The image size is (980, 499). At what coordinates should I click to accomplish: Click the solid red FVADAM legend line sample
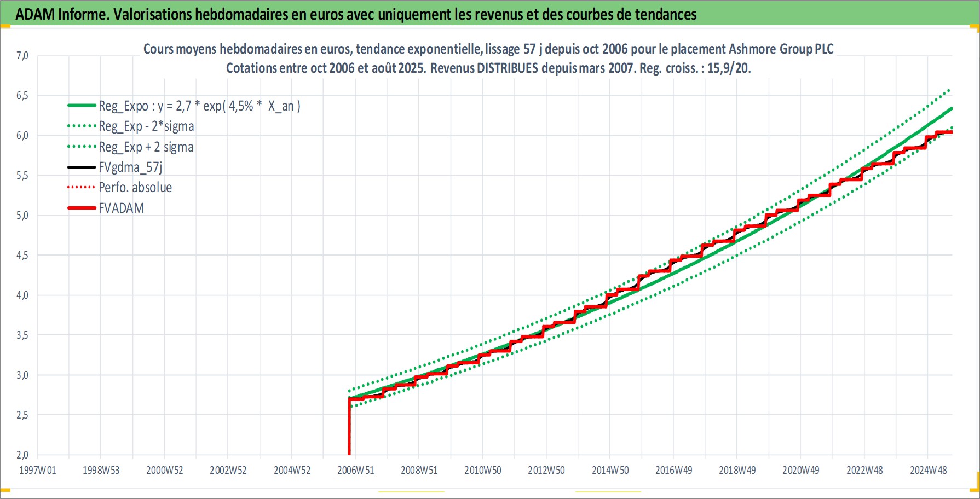[82, 208]
